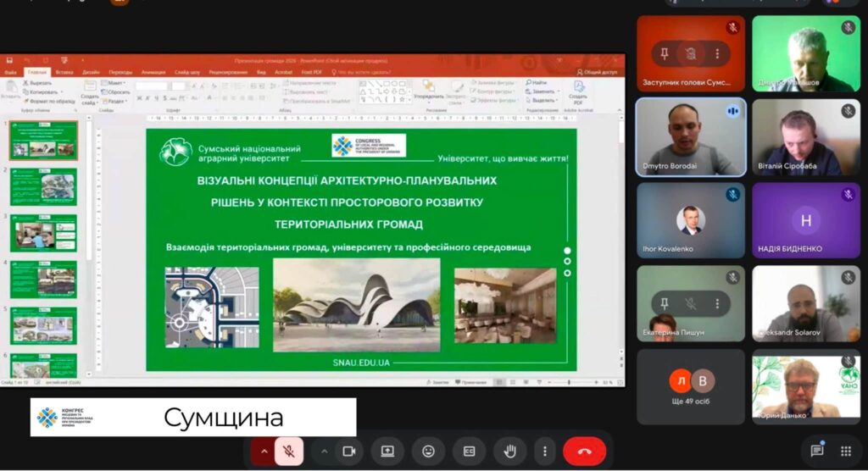The image size is (868, 471).
Task: Switch to the Рецензирование ribbon tab
Action: click(228, 73)
